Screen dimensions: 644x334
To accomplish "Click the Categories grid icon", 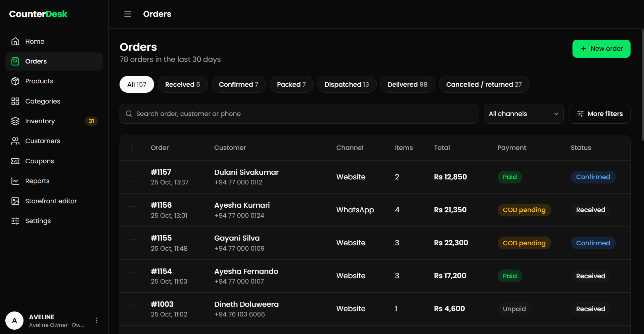I will click(15, 101).
